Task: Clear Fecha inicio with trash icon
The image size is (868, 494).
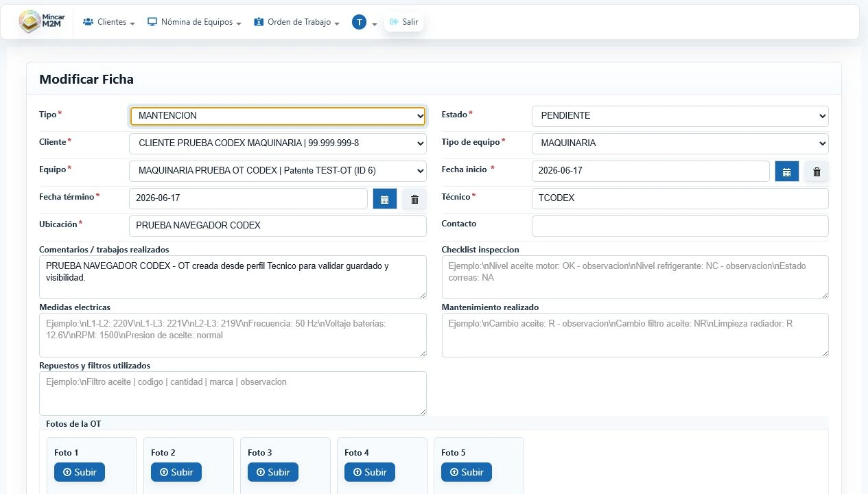Action: pos(817,172)
